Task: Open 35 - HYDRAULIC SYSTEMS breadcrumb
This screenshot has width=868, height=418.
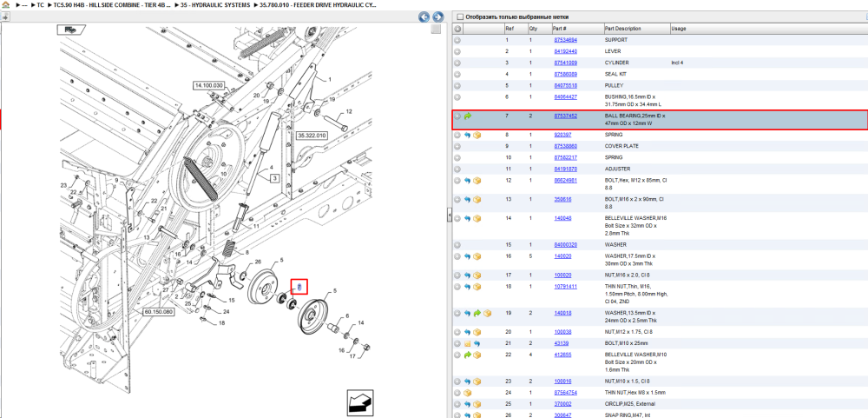Action: click(x=215, y=4)
